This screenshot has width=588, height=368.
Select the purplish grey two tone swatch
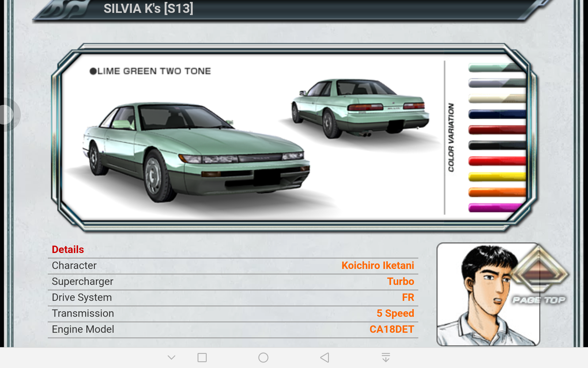coord(497,83)
